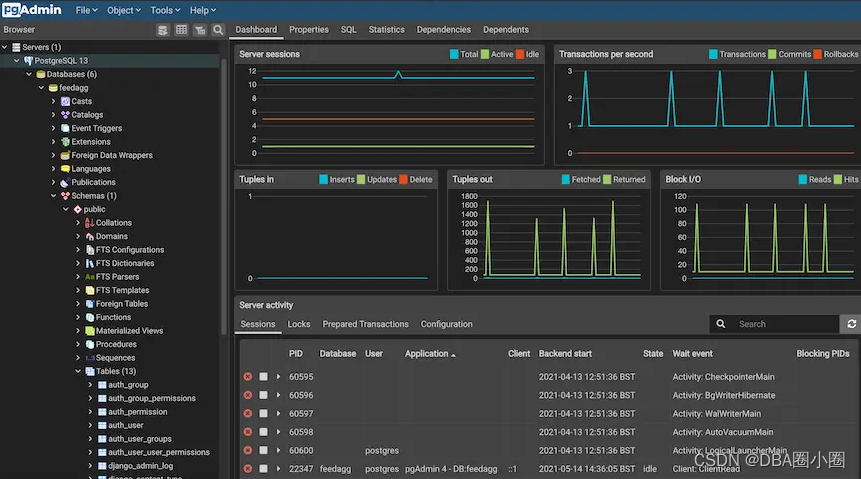This screenshot has height=479, width=861.
Task: Click the Query Tool icon in Browser toolbar
Action: tap(163, 30)
